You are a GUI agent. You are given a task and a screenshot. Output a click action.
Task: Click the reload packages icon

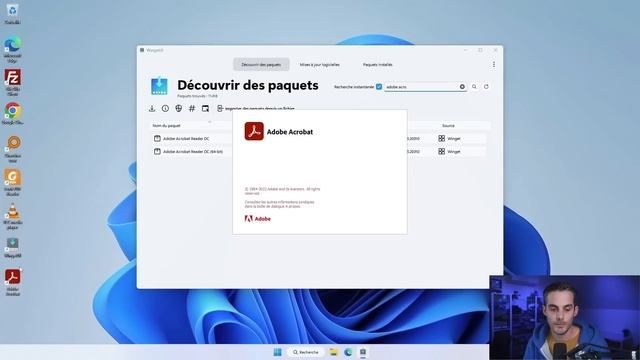(x=486, y=87)
